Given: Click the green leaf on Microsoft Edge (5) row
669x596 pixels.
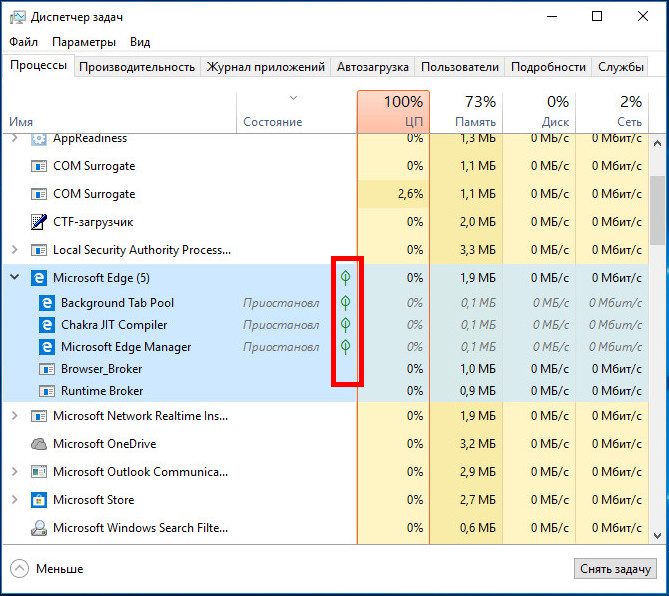Looking at the screenshot, I should click(x=346, y=278).
